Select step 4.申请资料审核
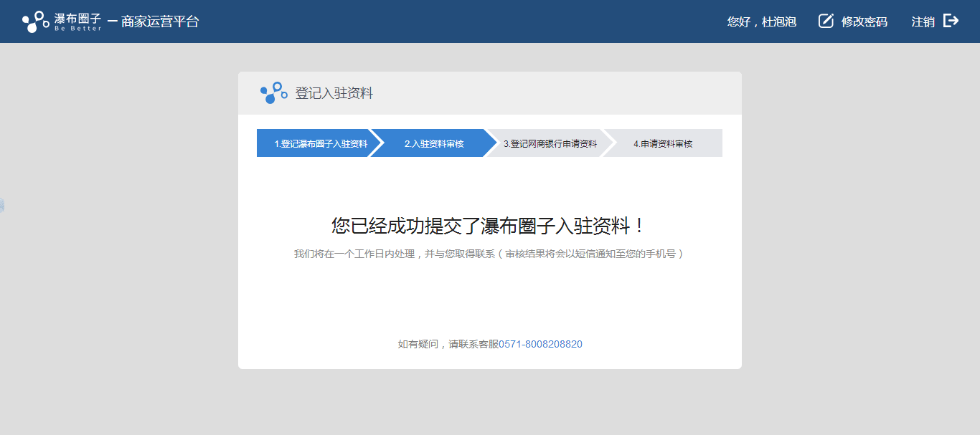Screen dimensions: 980x435 [x=663, y=143]
